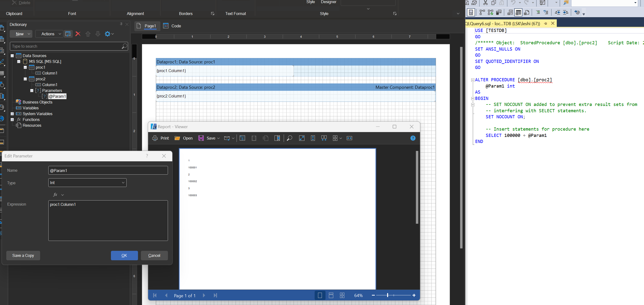Screen dimensions: 644x305
Task: Click OK to confirm parameter settings
Action: [x=124, y=255]
